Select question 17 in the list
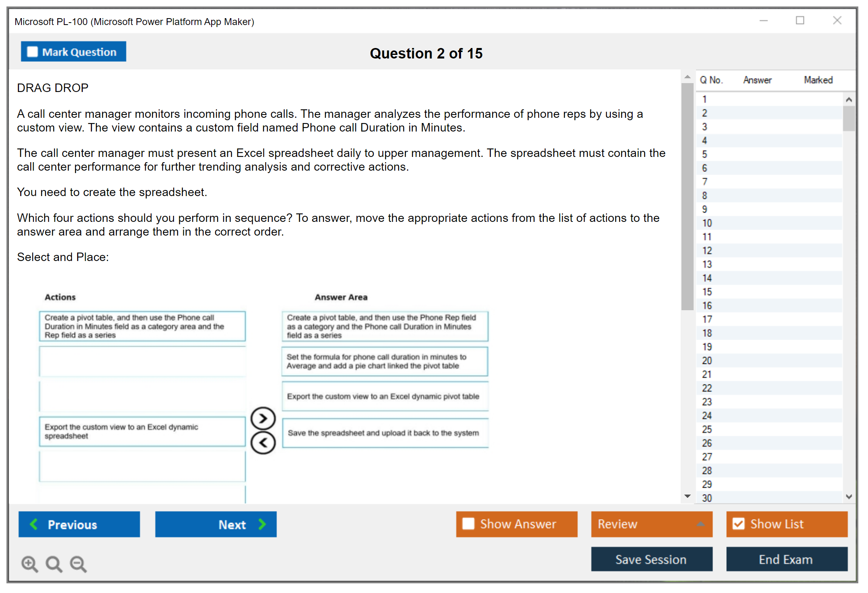The image size is (868, 593). 707,319
